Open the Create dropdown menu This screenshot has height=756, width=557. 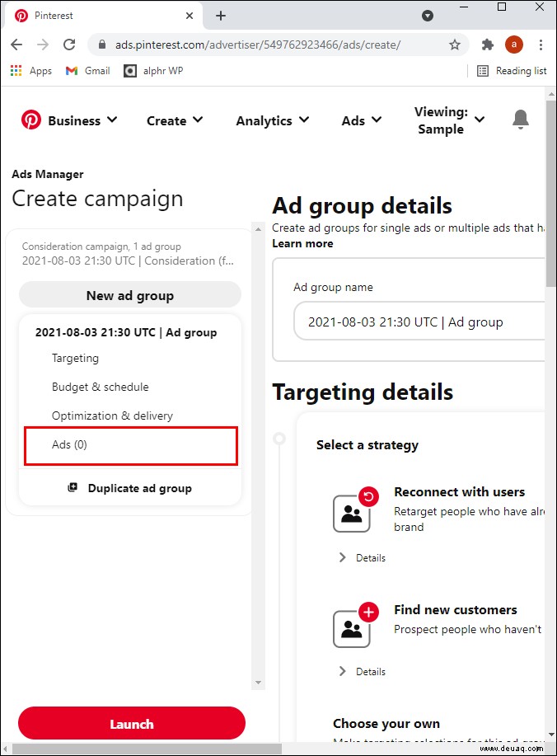point(175,120)
